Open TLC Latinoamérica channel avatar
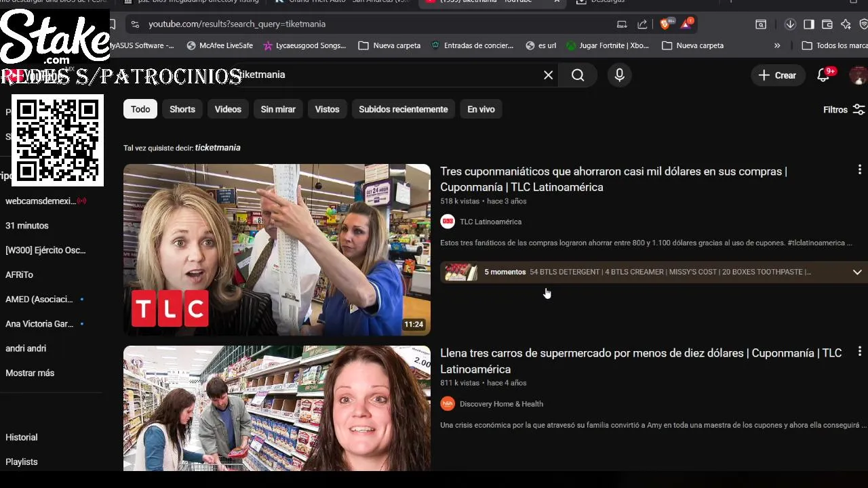Screen dimensions: 868x488 (448, 222)
